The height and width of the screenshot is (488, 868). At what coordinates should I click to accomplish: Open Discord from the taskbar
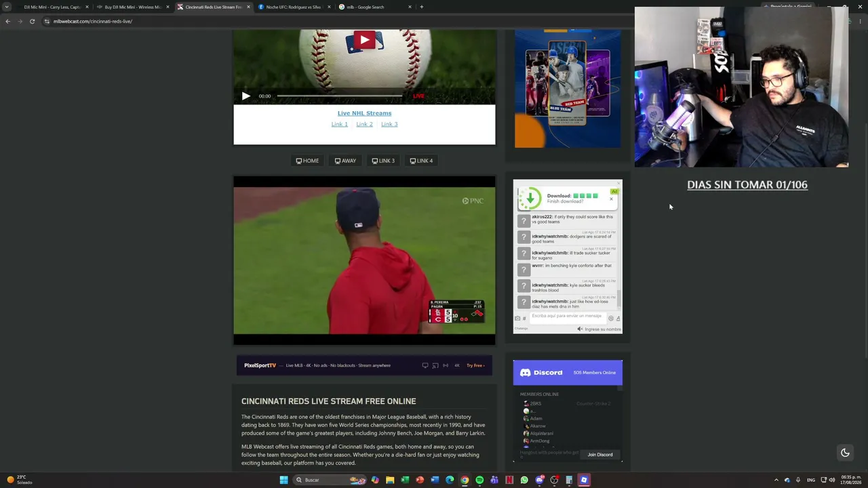click(539, 480)
